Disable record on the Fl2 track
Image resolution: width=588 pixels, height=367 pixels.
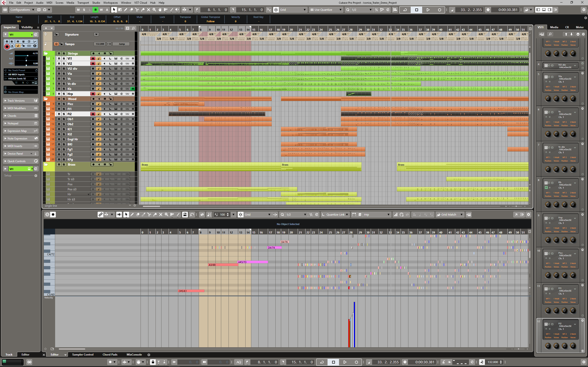click(x=93, y=114)
